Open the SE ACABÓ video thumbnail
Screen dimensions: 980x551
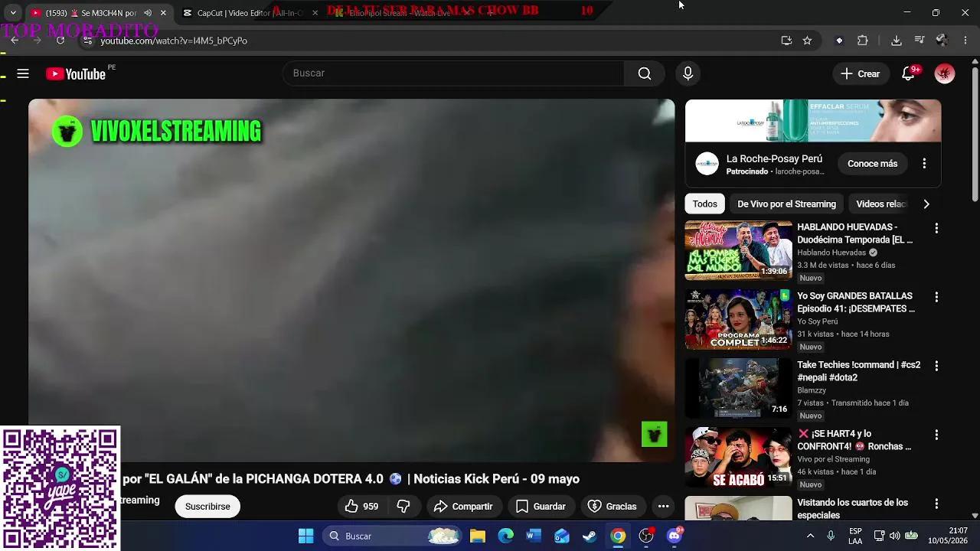point(738,457)
